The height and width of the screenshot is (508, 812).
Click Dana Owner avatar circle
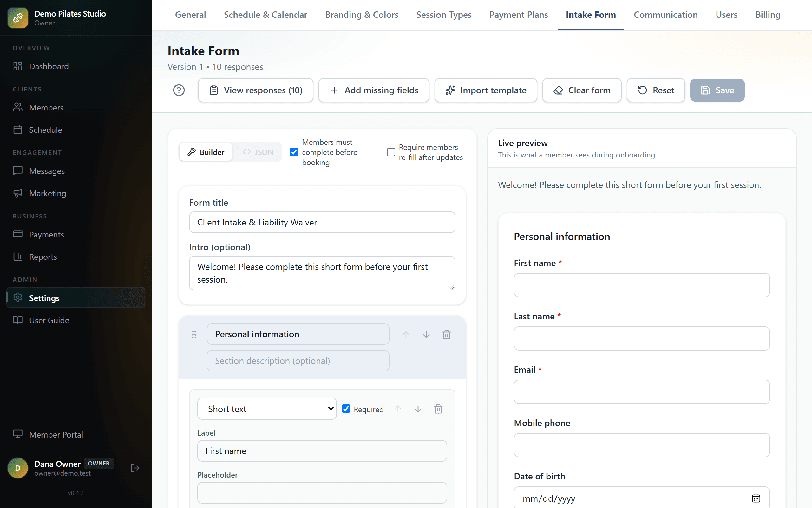(x=18, y=468)
